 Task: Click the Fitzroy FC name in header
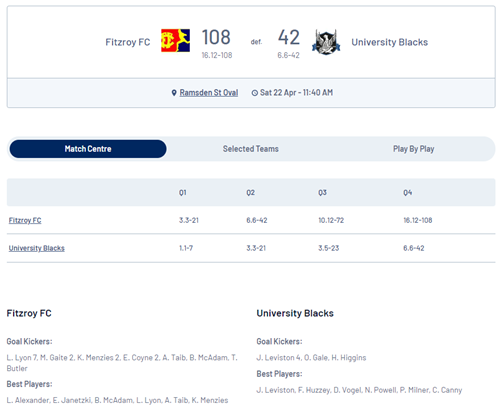tap(128, 42)
